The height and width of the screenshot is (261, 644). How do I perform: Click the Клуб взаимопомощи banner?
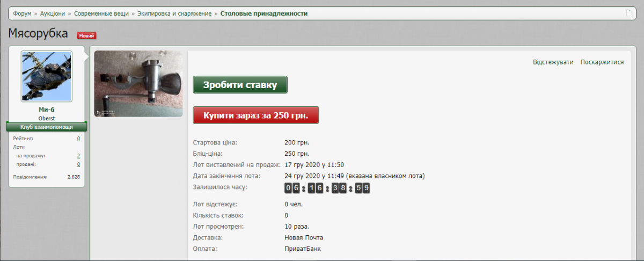47,127
